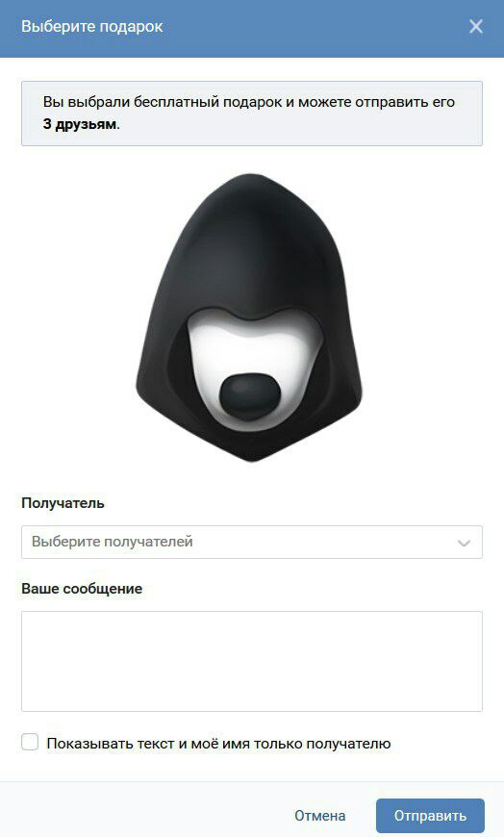
Task: Select the bold "3 друзьям" text
Action: point(80,124)
